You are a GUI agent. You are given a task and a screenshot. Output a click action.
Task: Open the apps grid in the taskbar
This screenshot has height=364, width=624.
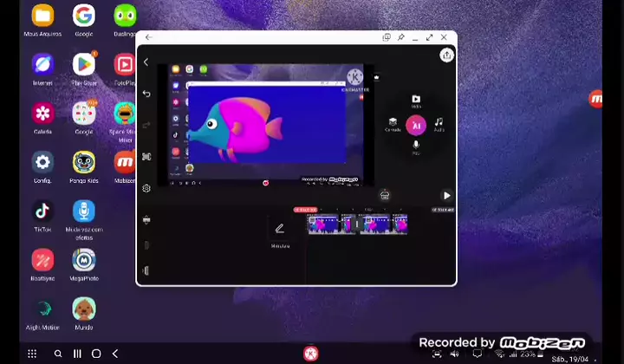(x=32, y=354)
